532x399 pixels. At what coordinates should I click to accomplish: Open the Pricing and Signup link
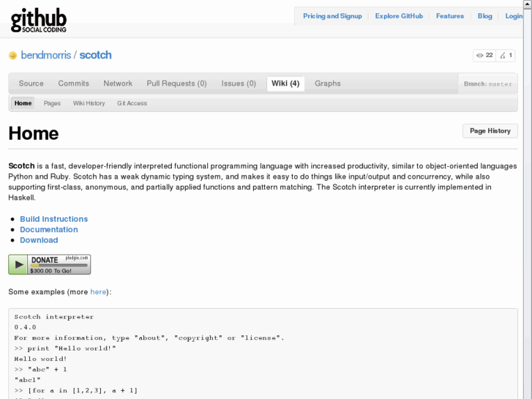pos(332,16)
